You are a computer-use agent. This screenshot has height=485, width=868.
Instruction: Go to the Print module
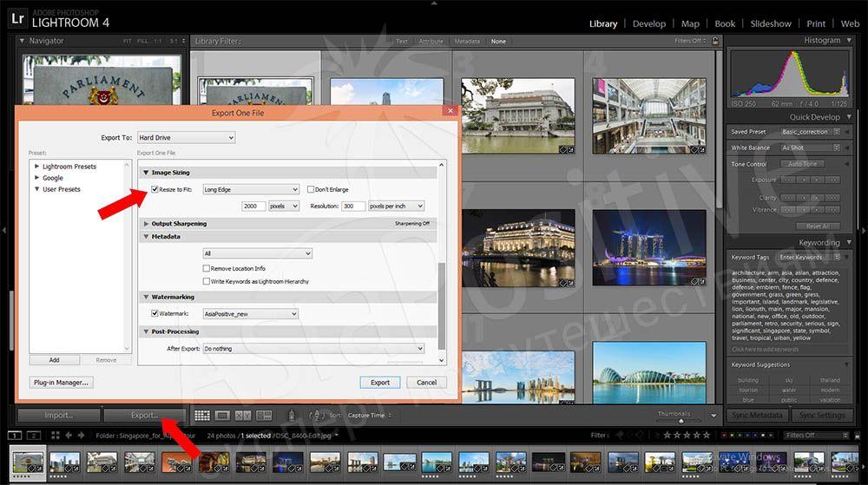pos(815,23)
